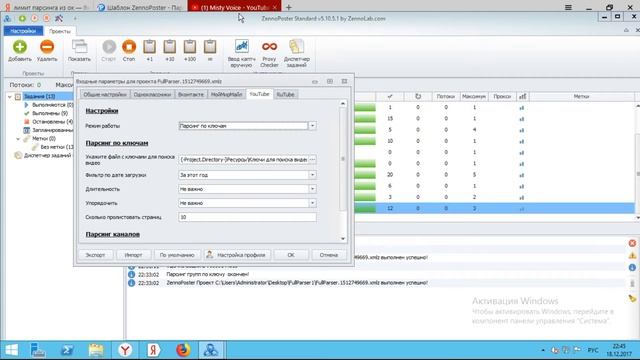This screenshot has height=360, width=640.
Task: Open Длительность dropdown
Action: (312, 189)
